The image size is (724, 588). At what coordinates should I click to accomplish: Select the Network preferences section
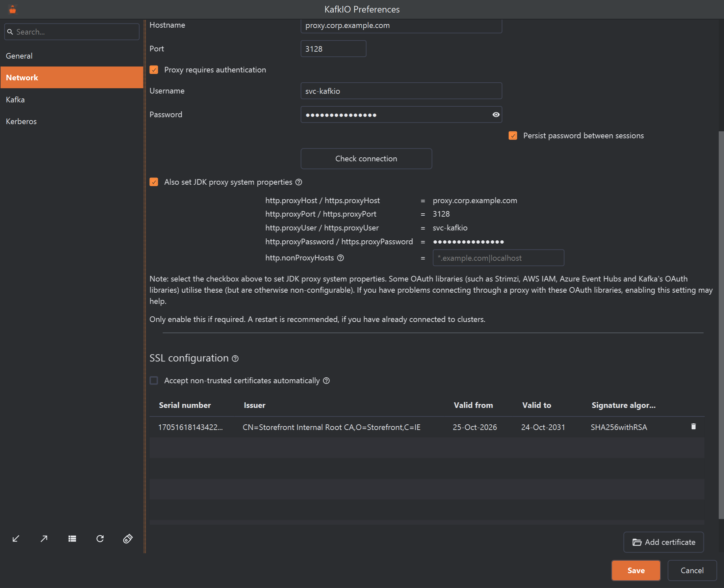(72, 78)
